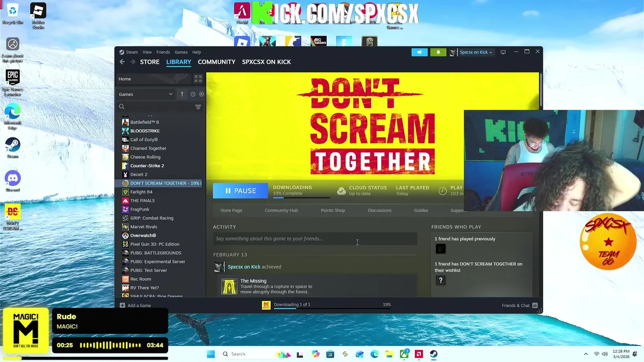Show hidden system tray icons chevron
The height and width of the screenshot is (362, 644).
[586, 354]
